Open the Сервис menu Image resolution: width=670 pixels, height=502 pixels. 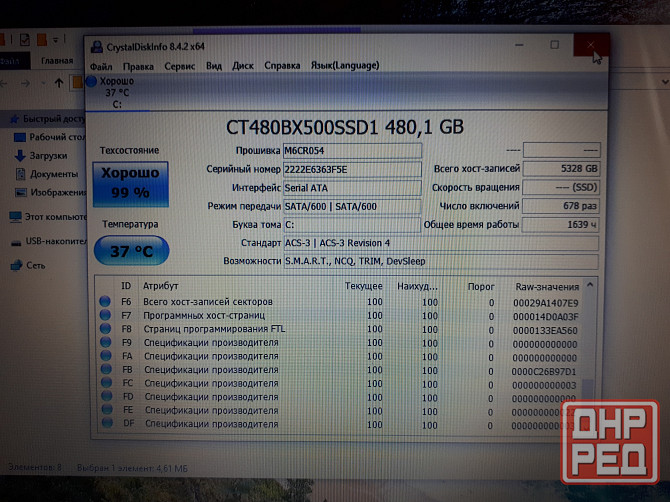[x=179, y=66]
